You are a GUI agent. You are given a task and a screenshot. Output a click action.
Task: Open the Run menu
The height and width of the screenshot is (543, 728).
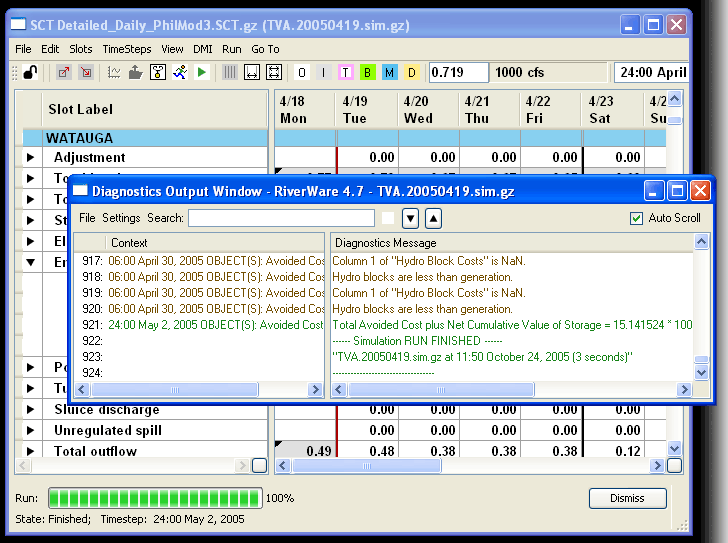tap(232, 49)
